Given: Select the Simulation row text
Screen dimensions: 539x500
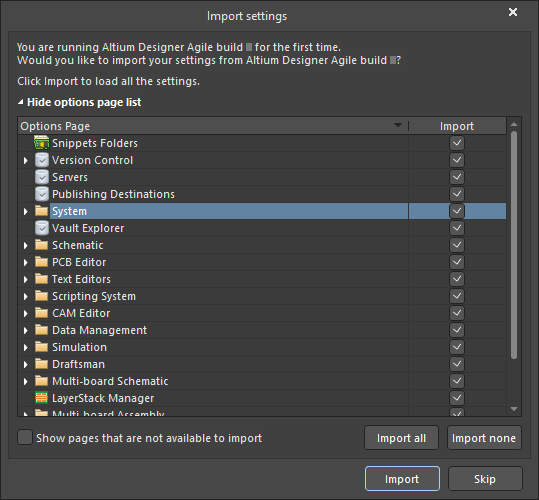Looking at the screenshot, I should coord(79,347).
